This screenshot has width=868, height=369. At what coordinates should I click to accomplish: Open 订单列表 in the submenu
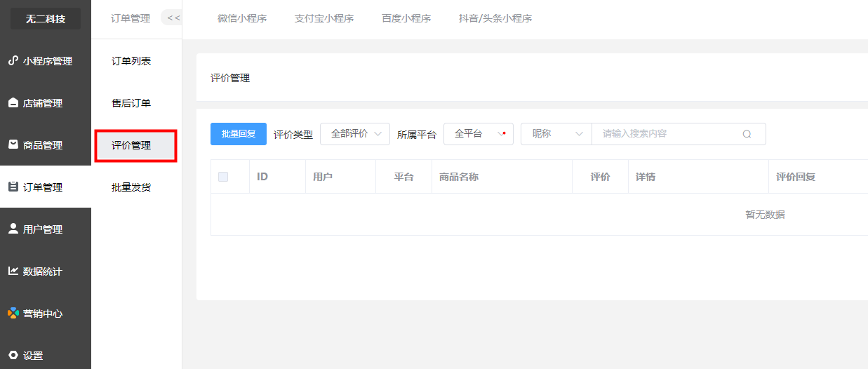pos(131,61)
